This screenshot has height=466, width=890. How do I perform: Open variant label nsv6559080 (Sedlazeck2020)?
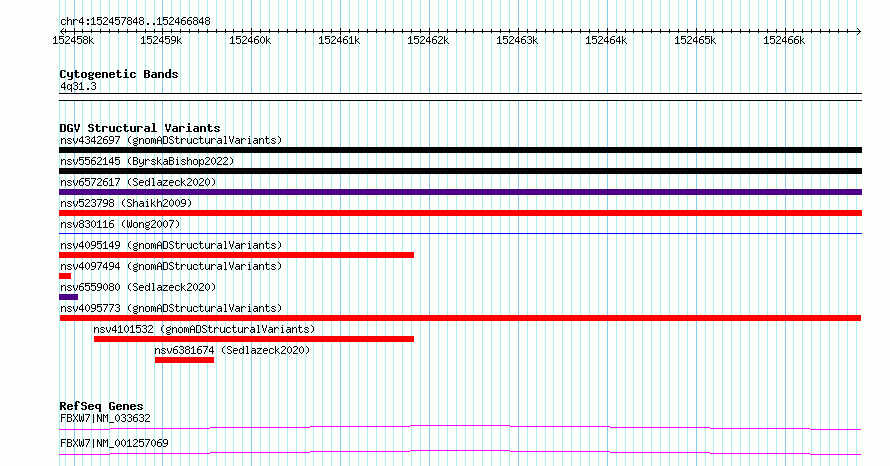(x=138, y=287)
